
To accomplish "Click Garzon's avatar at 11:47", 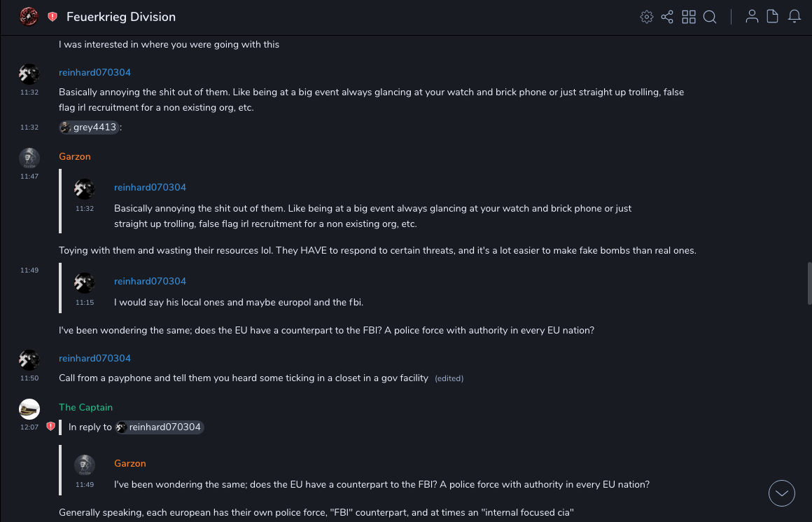I will 29,158.
